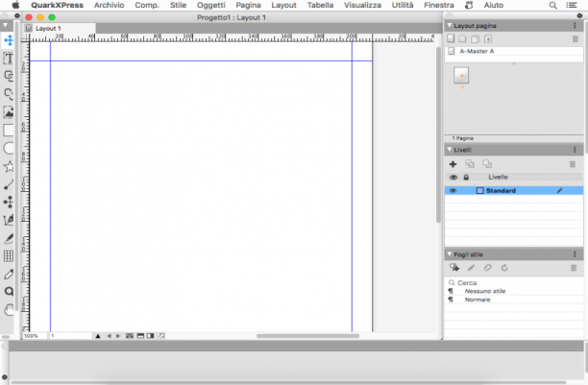The image size is (588, 385).
Task: Open Layout pagina panel options menu
Action: 575,26
